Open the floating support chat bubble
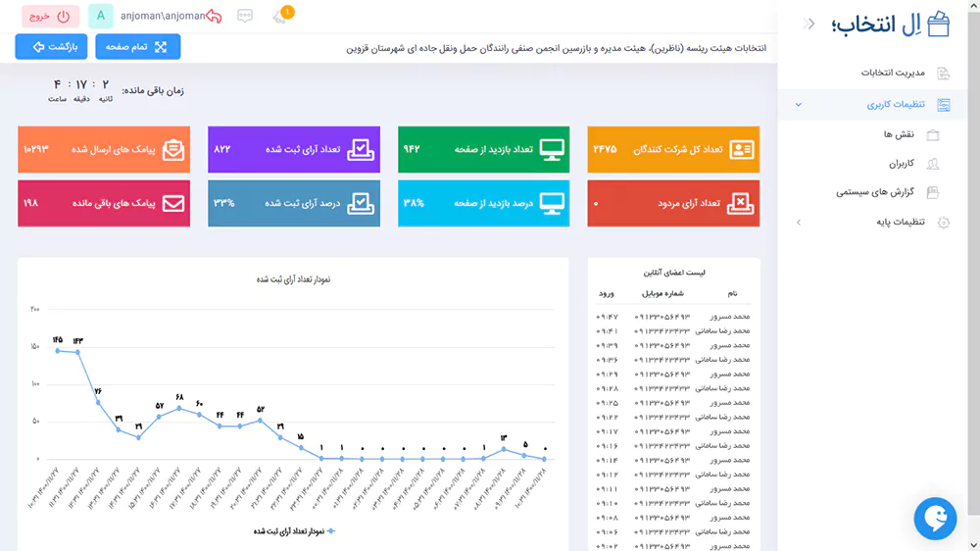Screen dimensions: 980x551 [935, 518]
